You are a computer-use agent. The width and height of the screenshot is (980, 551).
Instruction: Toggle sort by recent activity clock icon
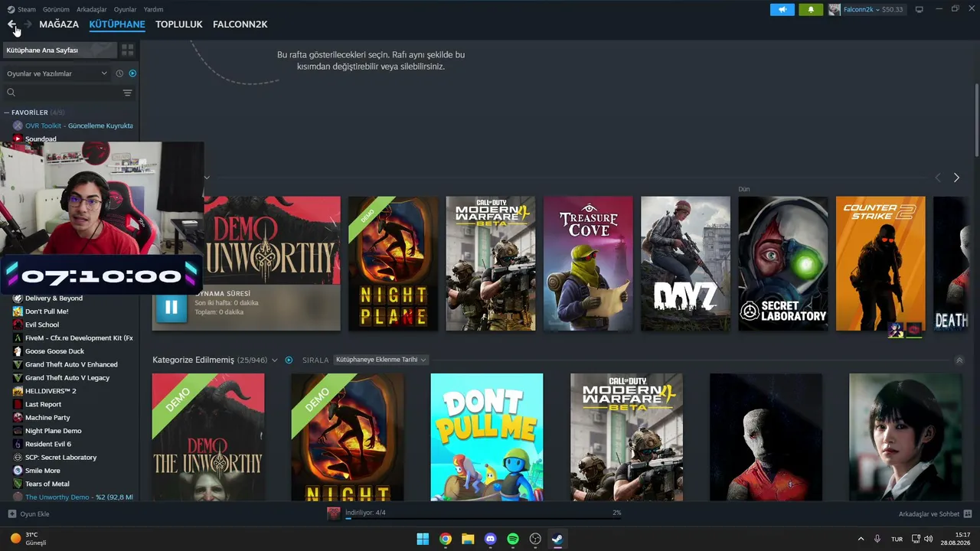pos(119,73)
